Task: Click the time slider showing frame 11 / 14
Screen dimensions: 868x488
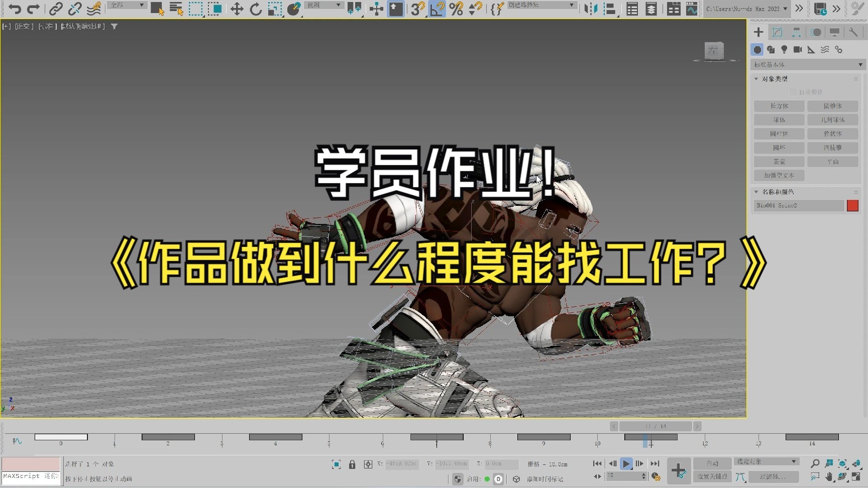Action: 656,426
